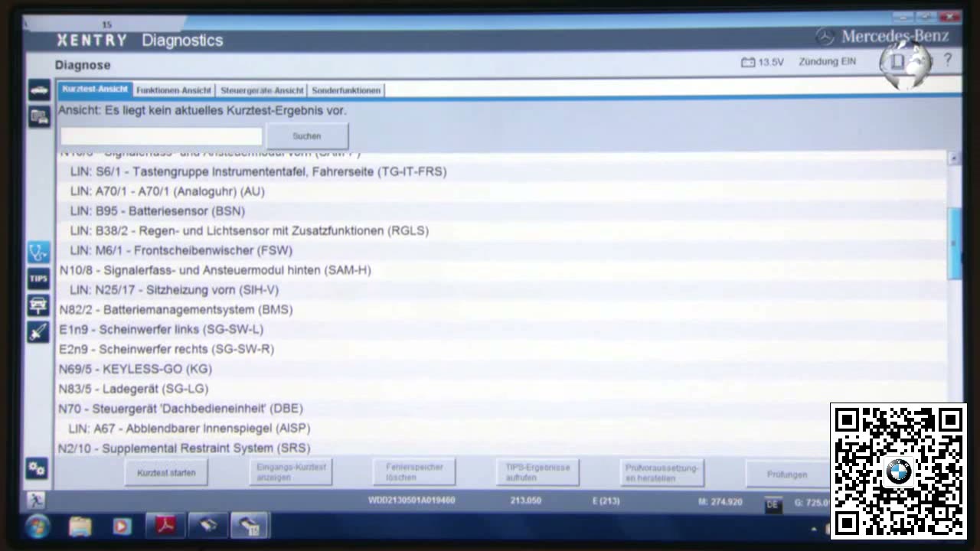Image resolution: width=980 pixels, height=551 pixels.
Task: Select LIN: B38/2 Regen- und Lichtsensor row
Action: click(501, 231)
